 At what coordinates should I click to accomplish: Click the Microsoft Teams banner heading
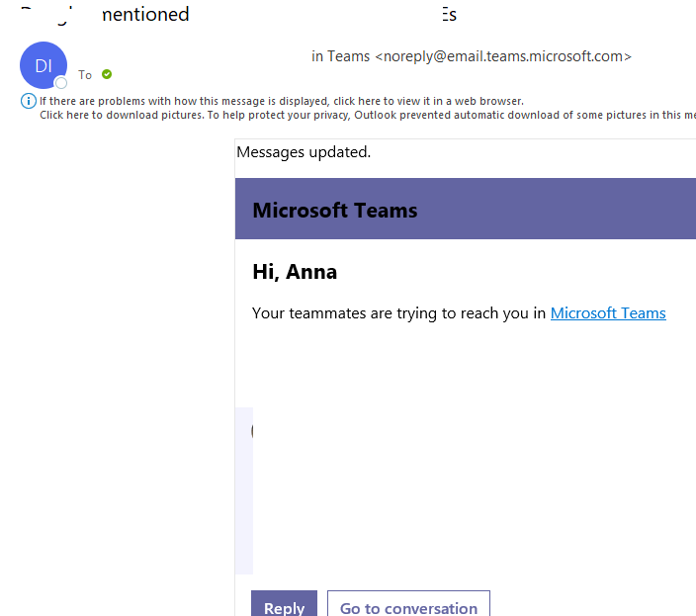[335, 211]
